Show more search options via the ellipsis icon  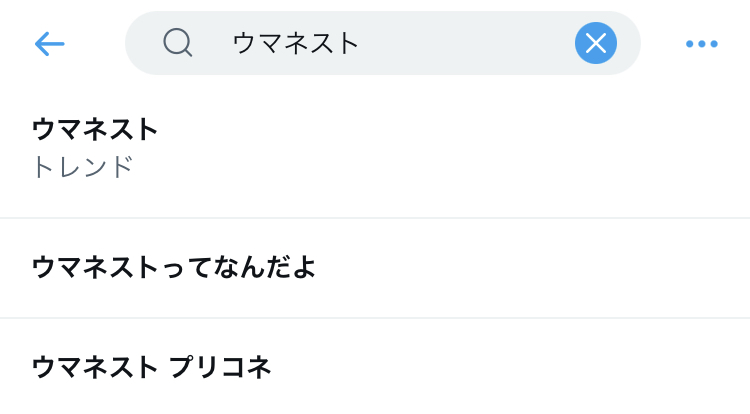click(x=702, y=44)
